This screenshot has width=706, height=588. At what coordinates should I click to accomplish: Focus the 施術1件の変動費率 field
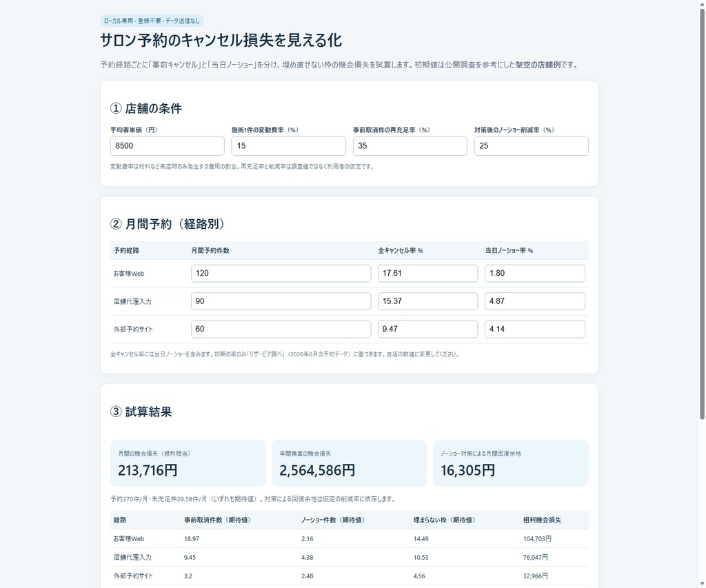[289, 146]
